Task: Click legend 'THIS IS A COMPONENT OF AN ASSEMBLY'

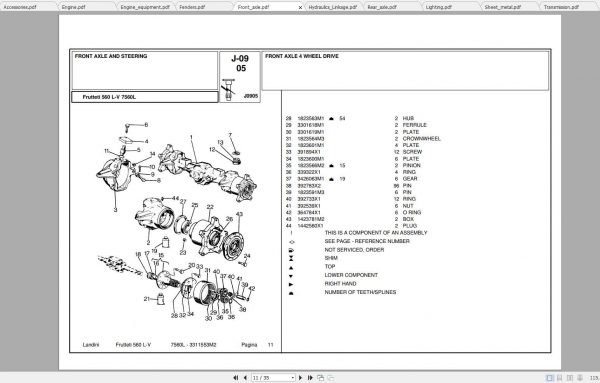Action: click(x=376, y=233)
